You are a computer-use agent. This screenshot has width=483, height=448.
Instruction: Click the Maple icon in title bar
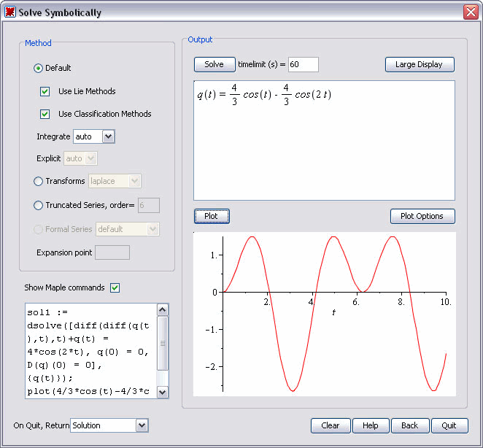click(10, 12)
